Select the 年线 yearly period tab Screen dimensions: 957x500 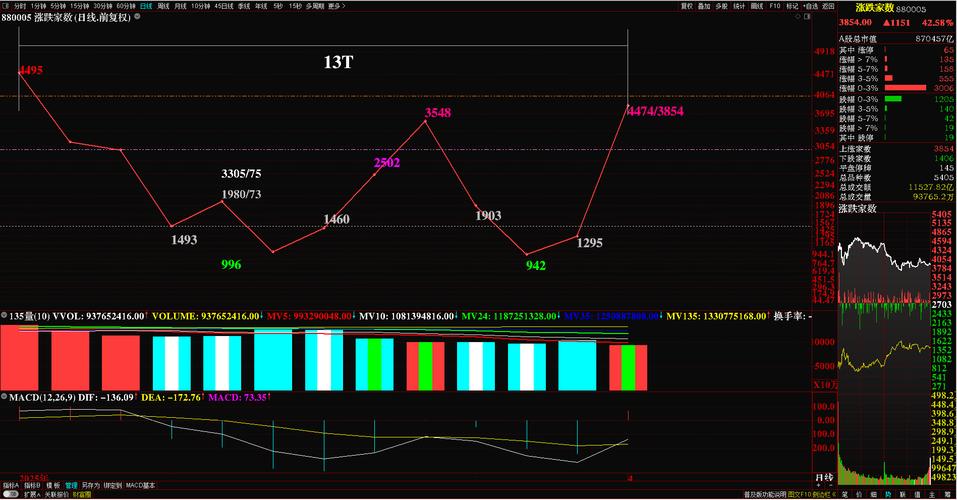pyautogui.click(x=261, y=5)
